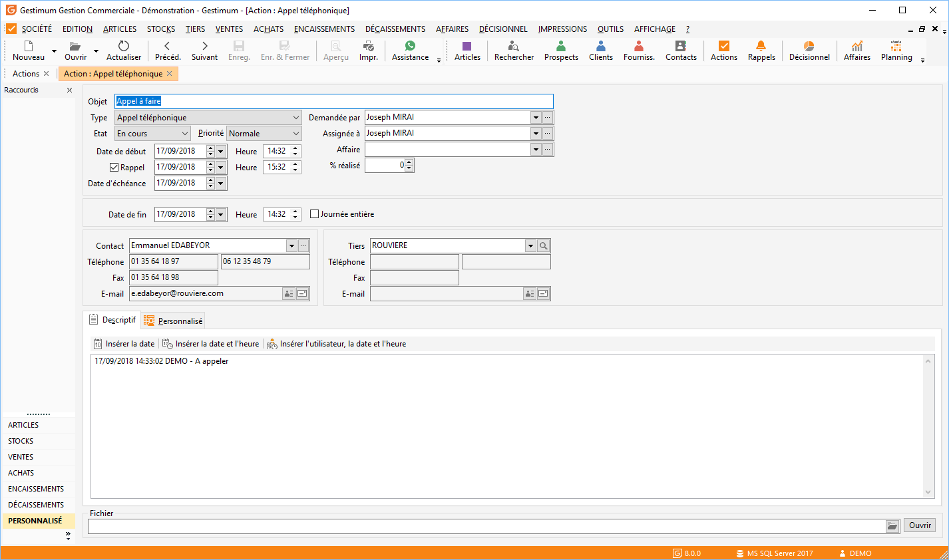Viewport: 949px width, 560px height.
Task: Close the Raccourcis panel
Action: click(69, 90)
